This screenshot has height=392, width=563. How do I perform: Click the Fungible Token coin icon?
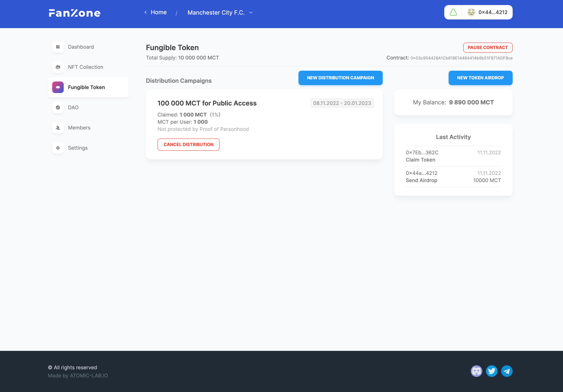(x=58, y=87)
